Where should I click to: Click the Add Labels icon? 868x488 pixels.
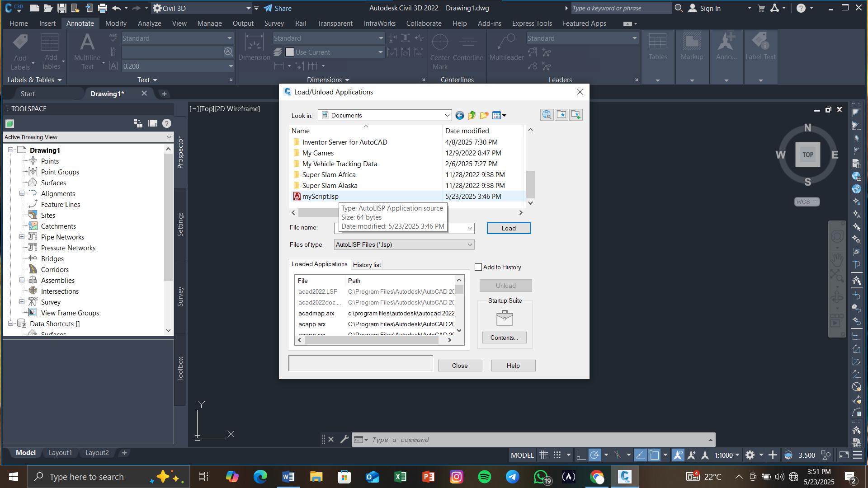tap(20, 43)
